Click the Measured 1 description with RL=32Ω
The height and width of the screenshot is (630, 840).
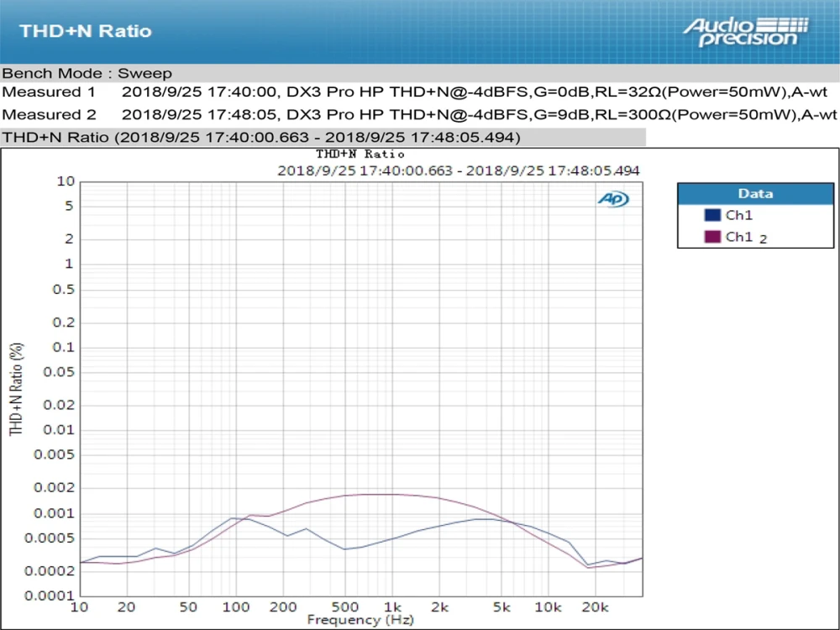coord(474,92)
